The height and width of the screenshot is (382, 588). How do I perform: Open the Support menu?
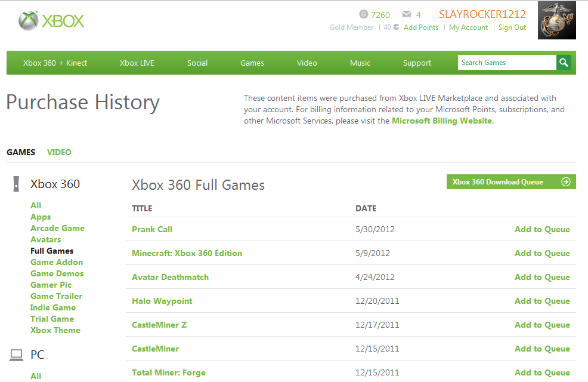[x=417, y=63]
